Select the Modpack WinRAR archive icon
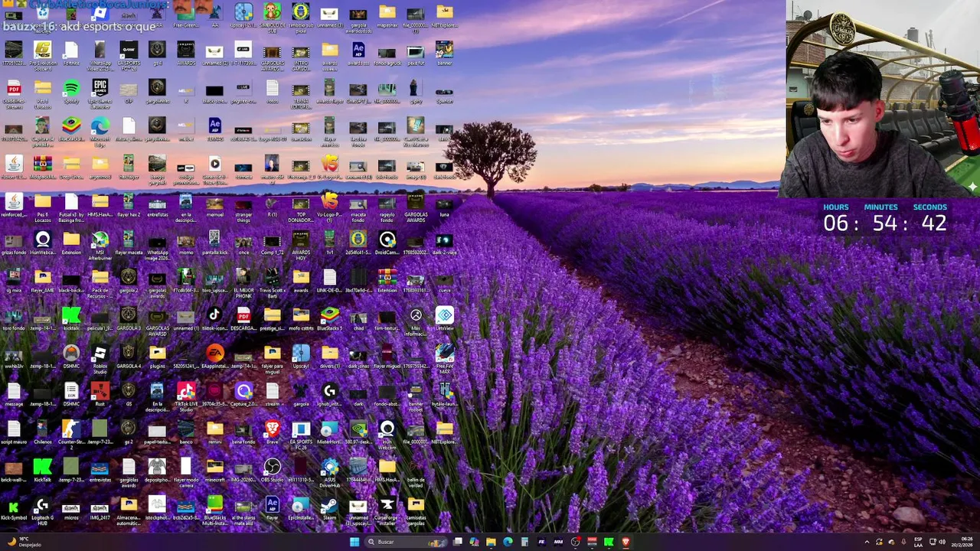The height and width of the screenshot is (551, 980). click(x=43, y=167)
